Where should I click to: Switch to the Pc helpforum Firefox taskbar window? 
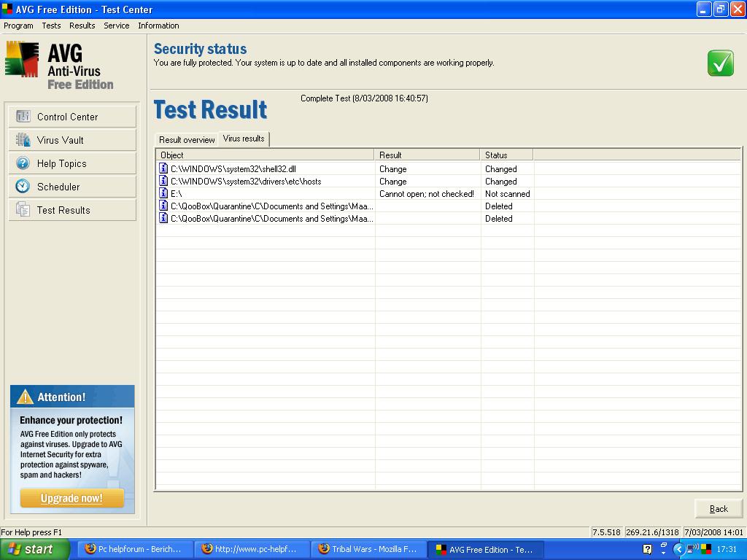coord(135,549)
